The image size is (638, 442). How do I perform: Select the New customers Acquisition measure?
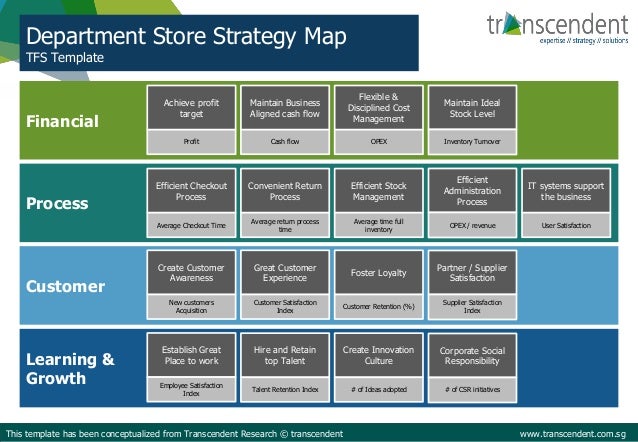click(x=191, y=306)
